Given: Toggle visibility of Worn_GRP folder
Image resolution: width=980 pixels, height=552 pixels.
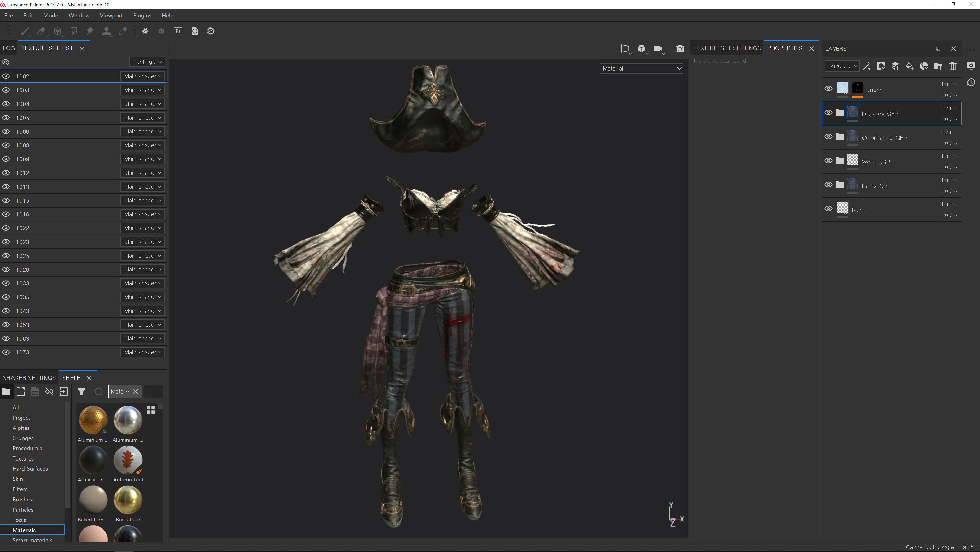Looking at the screenshot, I should (828, 160).
